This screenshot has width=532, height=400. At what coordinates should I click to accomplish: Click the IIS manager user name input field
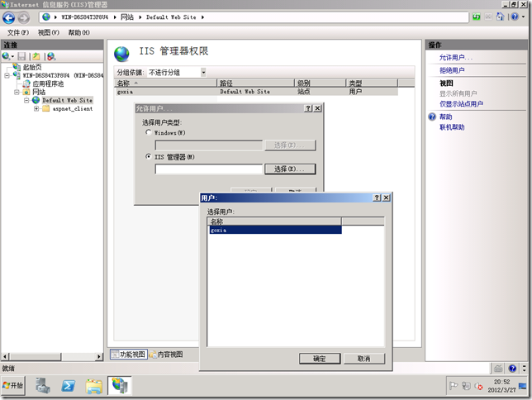[x=209, y=169]
